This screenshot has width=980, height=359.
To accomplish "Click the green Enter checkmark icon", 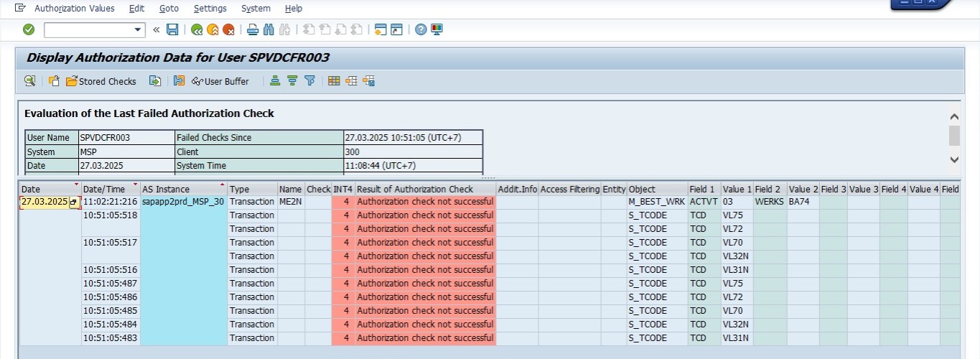I will [x=29, y=29].
